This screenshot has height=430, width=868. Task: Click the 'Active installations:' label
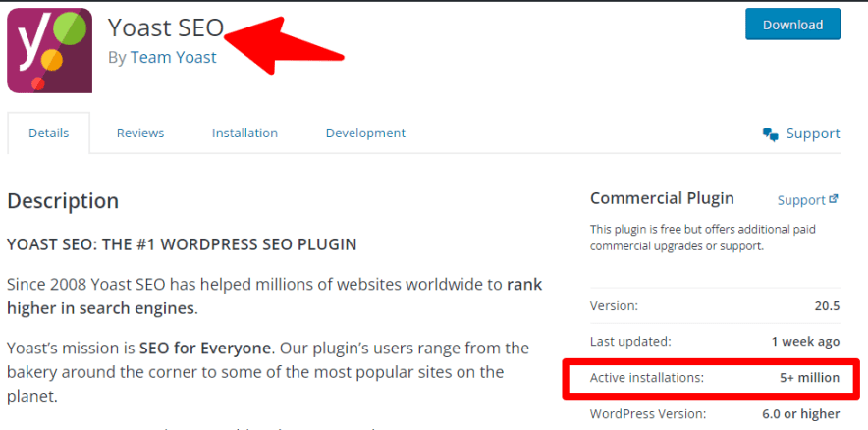(x=647, y=379)
